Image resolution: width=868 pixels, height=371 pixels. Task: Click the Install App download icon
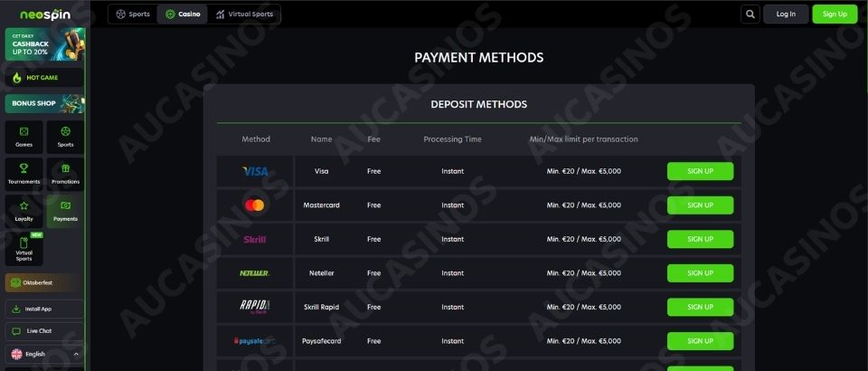pos(16,309)
